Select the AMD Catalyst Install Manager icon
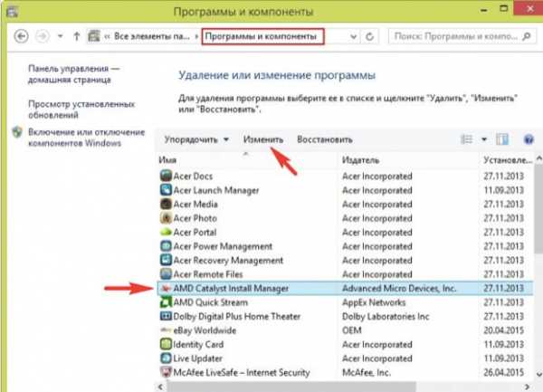543x392 pixels. tap(166, 288)
